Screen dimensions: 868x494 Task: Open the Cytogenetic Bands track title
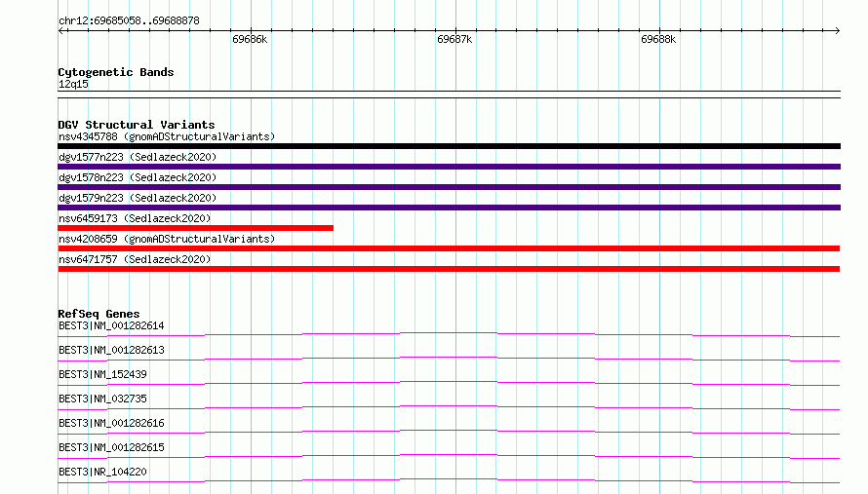116,72
